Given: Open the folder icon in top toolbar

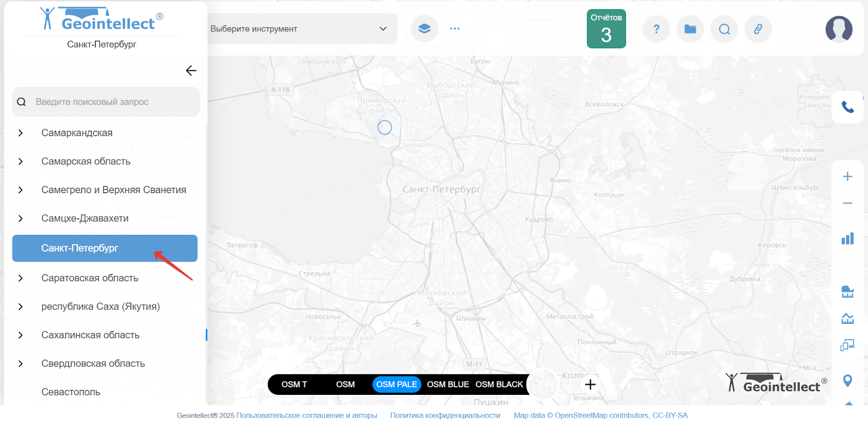Looking at the screenshot, I should click(x=690, y=29).
